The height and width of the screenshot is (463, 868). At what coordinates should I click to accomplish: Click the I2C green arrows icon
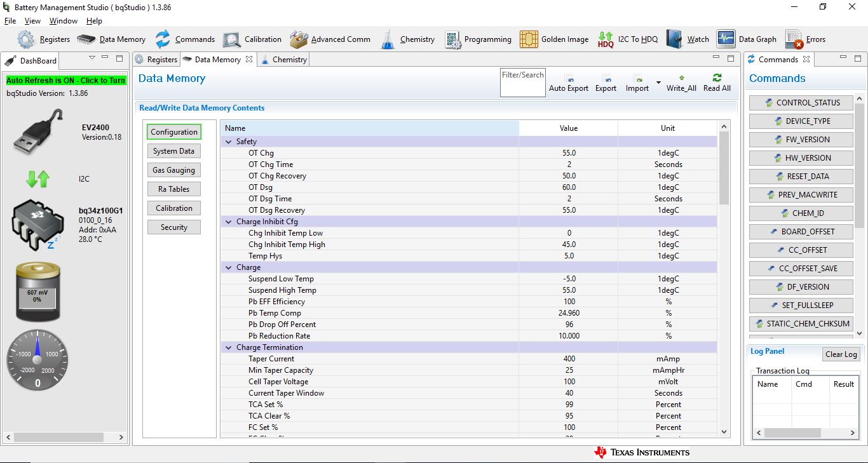[x=37, y=179]
